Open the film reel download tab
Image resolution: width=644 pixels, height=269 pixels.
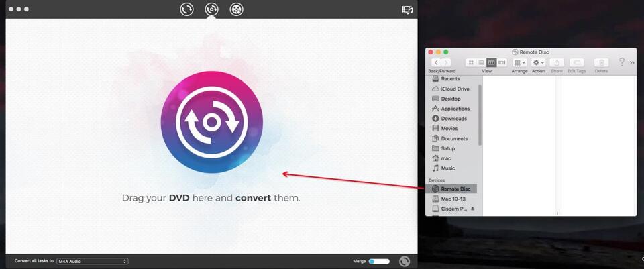coord(236,9)
